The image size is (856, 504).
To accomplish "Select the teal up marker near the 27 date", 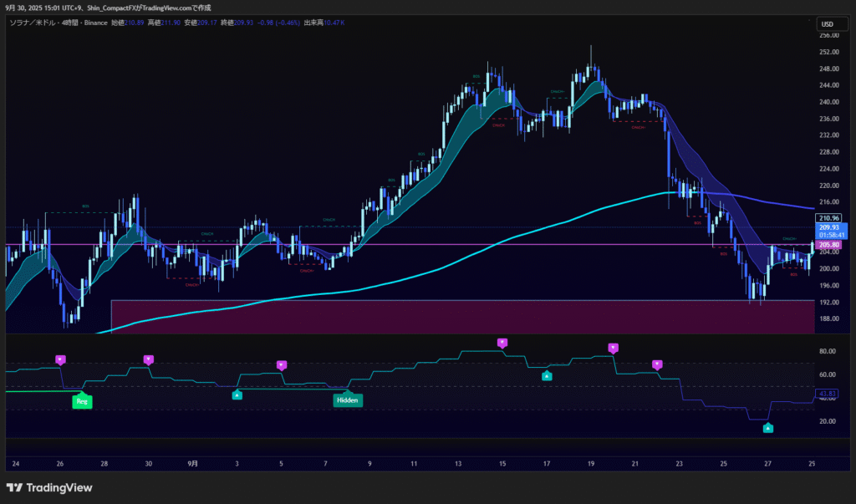I will click(x=768, y=428).
